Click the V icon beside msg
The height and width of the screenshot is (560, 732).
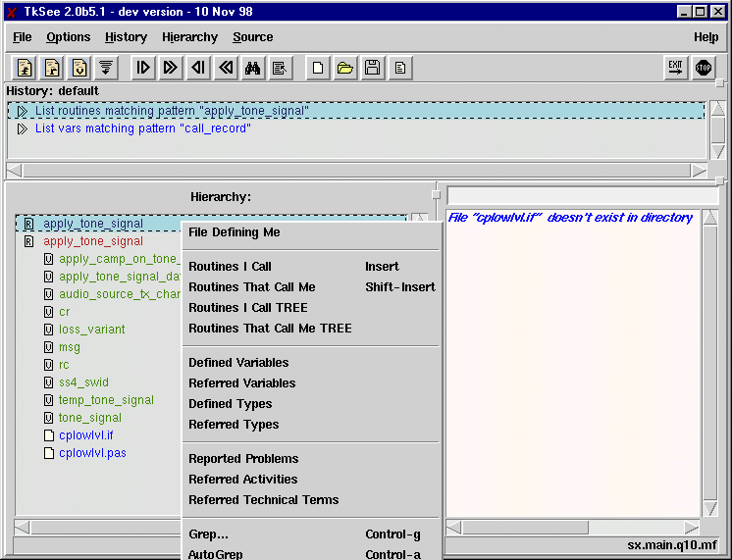click(48, 347)
